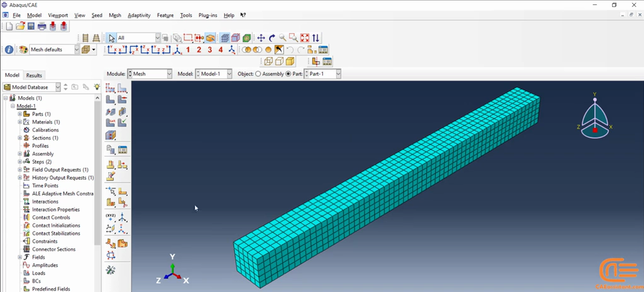Toggle the blue mesh visibility cube icon
Screen dimensions: 644x292
pos(225,38)
